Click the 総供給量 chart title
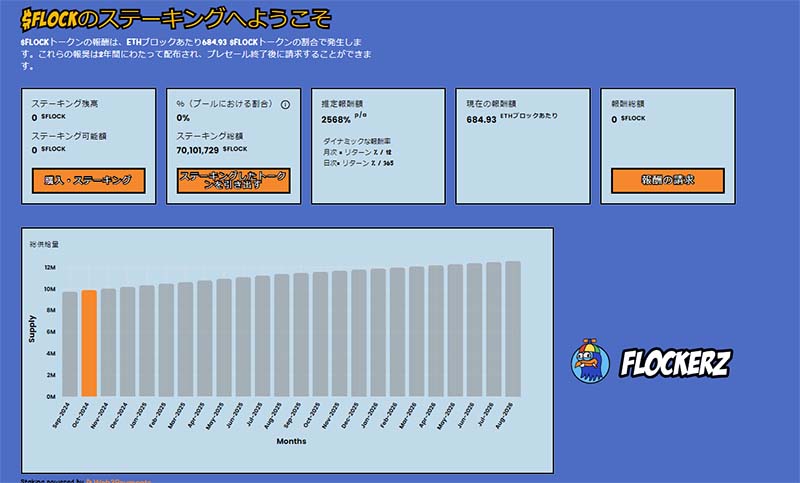800x483 pixels. (x=44, y=244)
